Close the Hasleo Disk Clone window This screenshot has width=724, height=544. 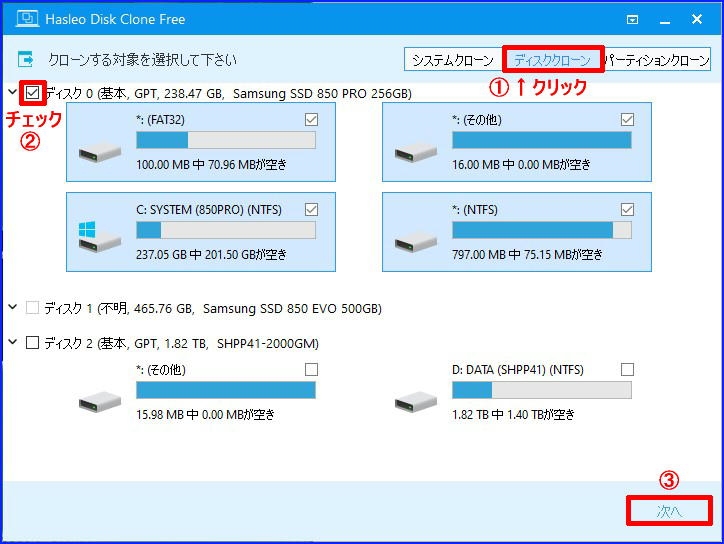[697, 19]
